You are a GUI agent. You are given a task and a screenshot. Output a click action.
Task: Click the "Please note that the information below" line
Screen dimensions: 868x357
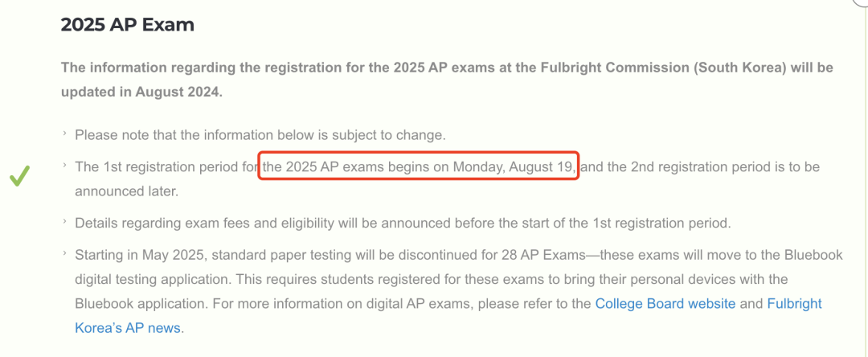[260, 135]
